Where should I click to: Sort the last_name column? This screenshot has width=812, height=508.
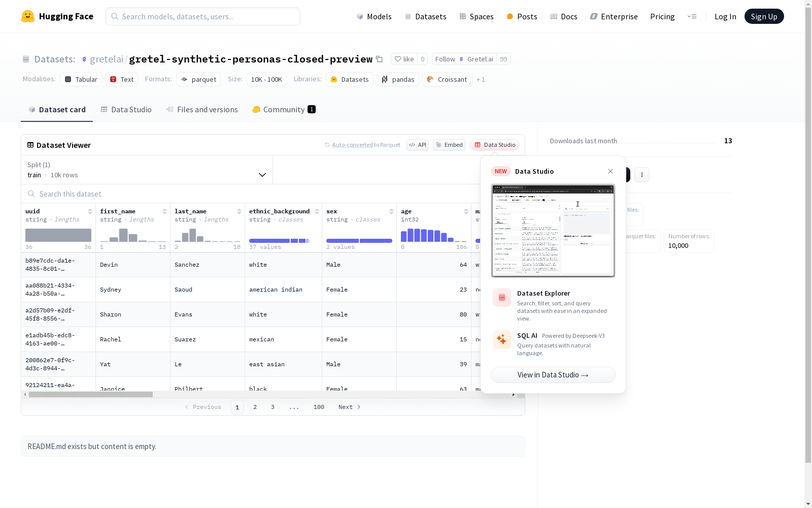(239, 211)
